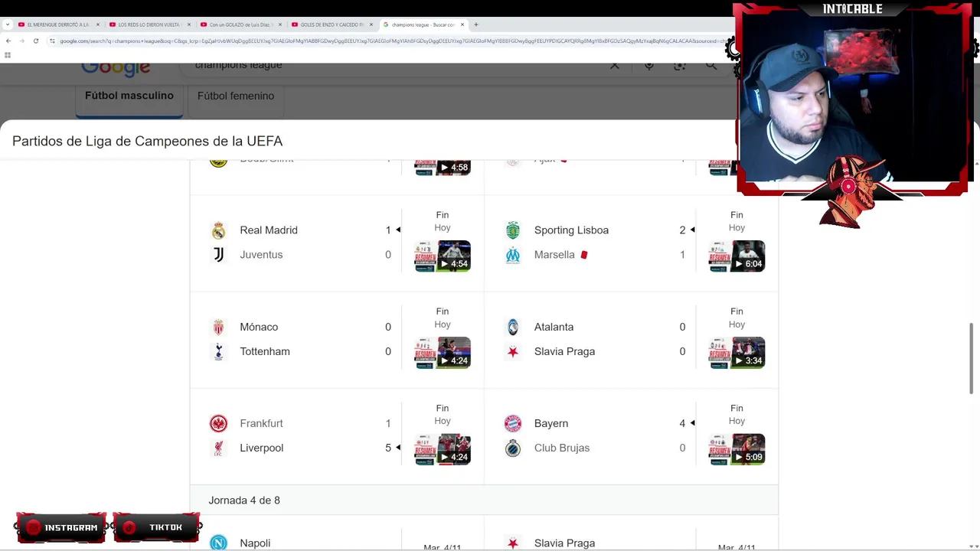Select the Fútbol femenino tab

[236, 96]
